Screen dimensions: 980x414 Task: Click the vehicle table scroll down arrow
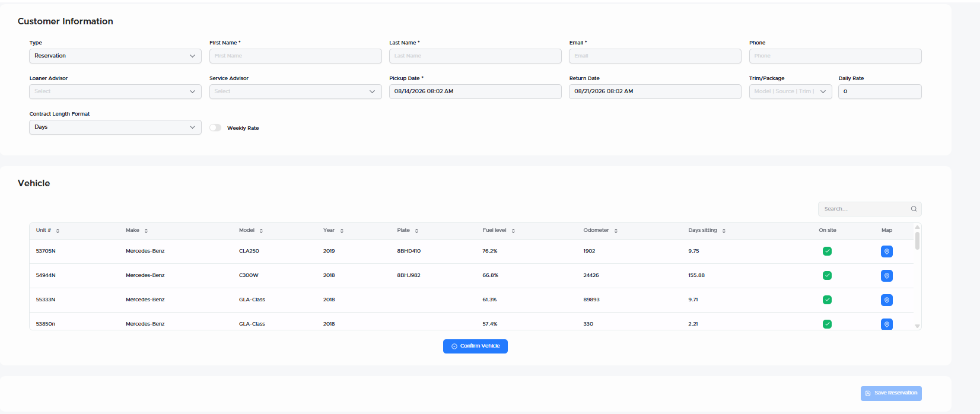(x=917, y=326)
